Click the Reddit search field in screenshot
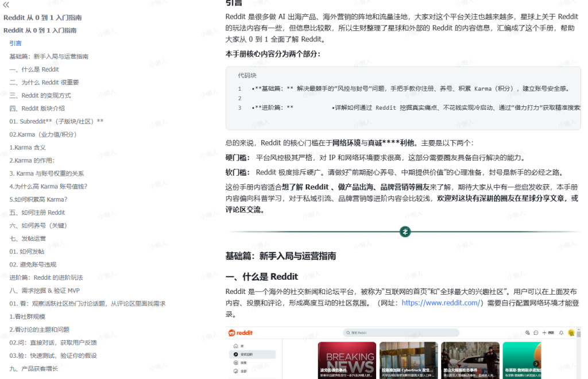This screenshot has height=379, width=588. click(x=401, y=332)
